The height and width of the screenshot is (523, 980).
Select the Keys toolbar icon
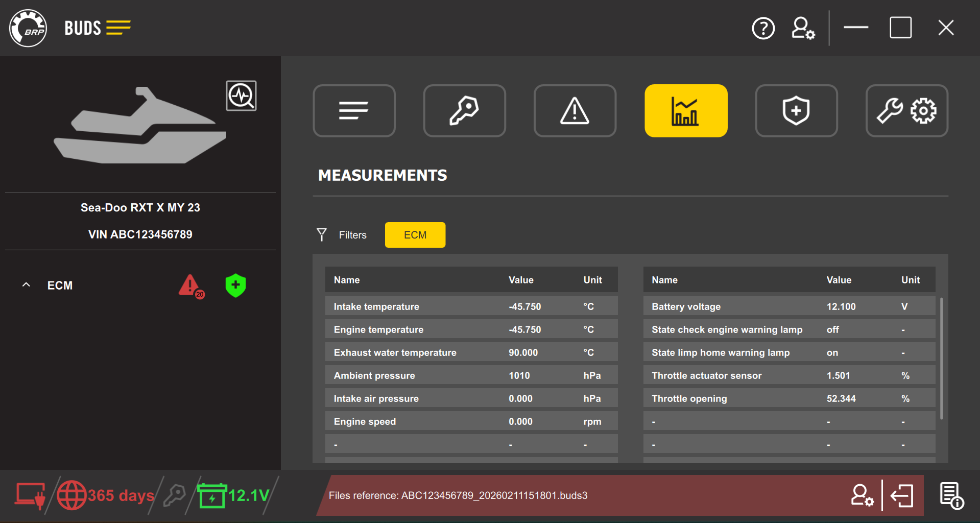464,110
